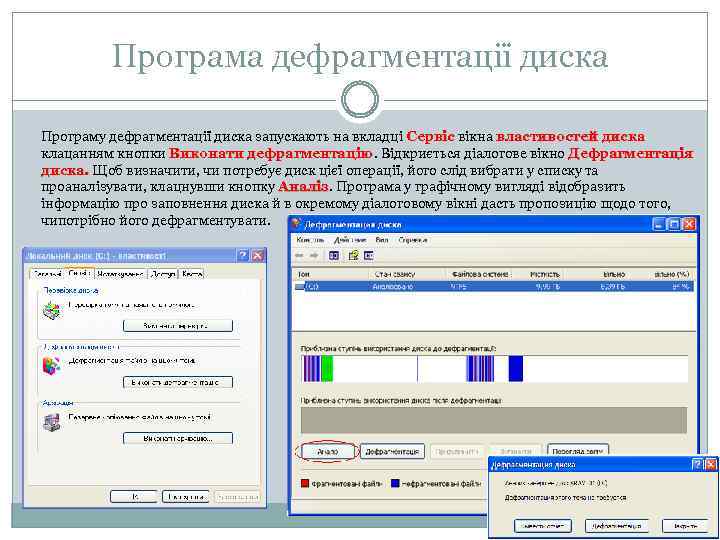Select the (C:) volume row in list
This screenshot has width=720, height=540.
494,287
